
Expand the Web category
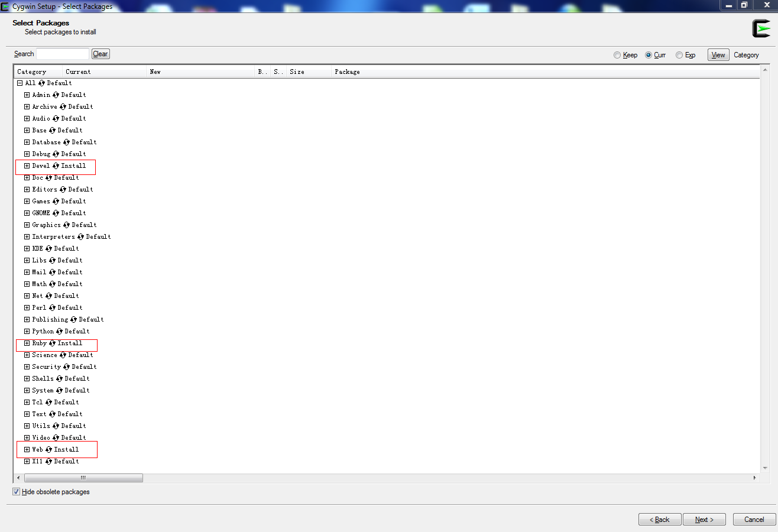(x=27, y=450)
